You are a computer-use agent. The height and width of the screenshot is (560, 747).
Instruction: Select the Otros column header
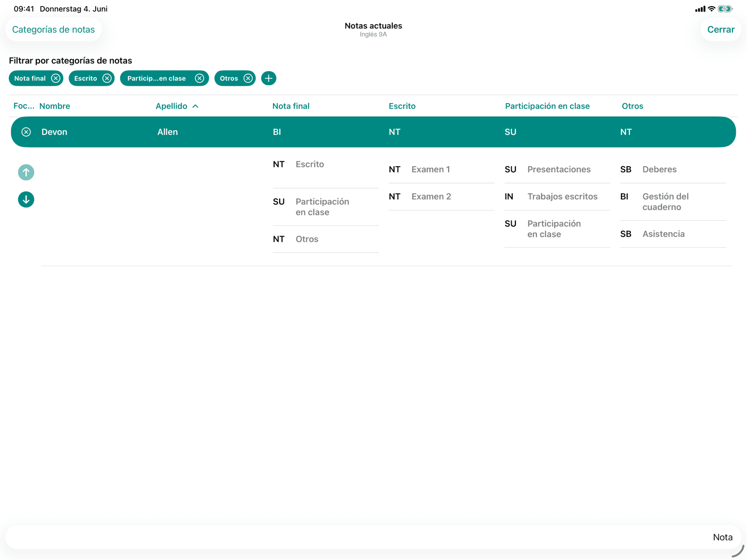(x=632, y=106)
